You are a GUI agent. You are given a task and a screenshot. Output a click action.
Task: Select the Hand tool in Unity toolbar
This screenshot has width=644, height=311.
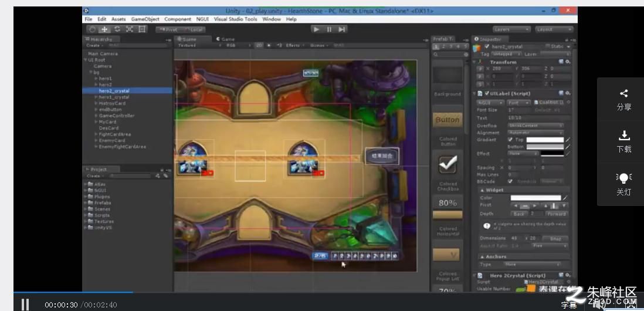[x=93, y=29]
